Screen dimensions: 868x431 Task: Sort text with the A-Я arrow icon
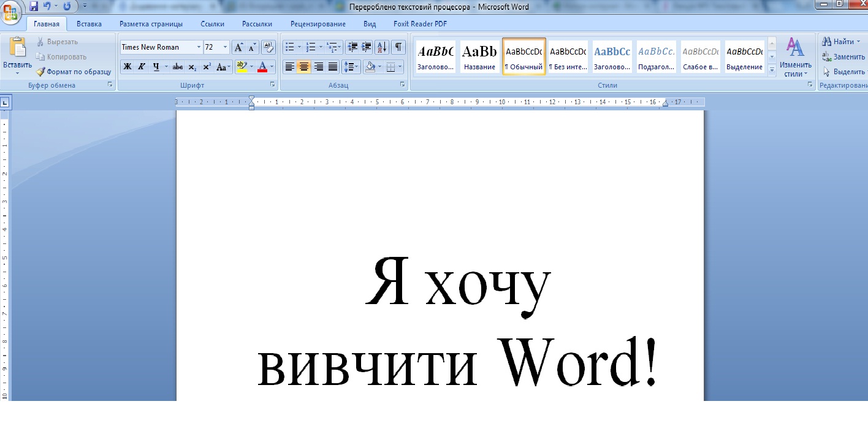point(382,47)
